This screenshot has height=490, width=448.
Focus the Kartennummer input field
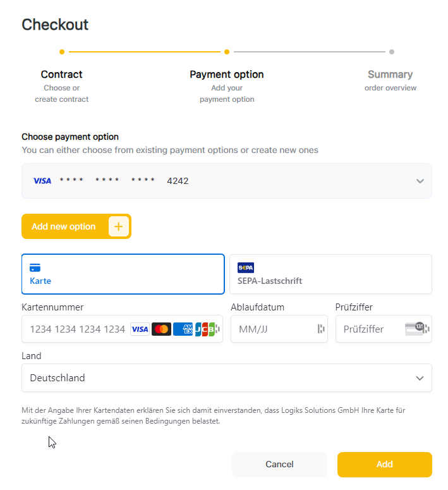coord(77,329)
